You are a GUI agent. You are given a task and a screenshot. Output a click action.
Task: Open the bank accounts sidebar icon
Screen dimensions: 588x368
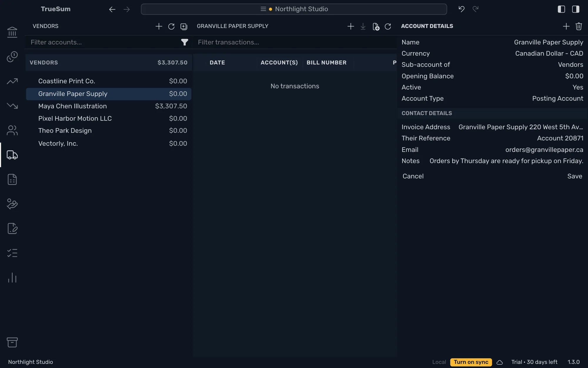(x=12, y=32)
